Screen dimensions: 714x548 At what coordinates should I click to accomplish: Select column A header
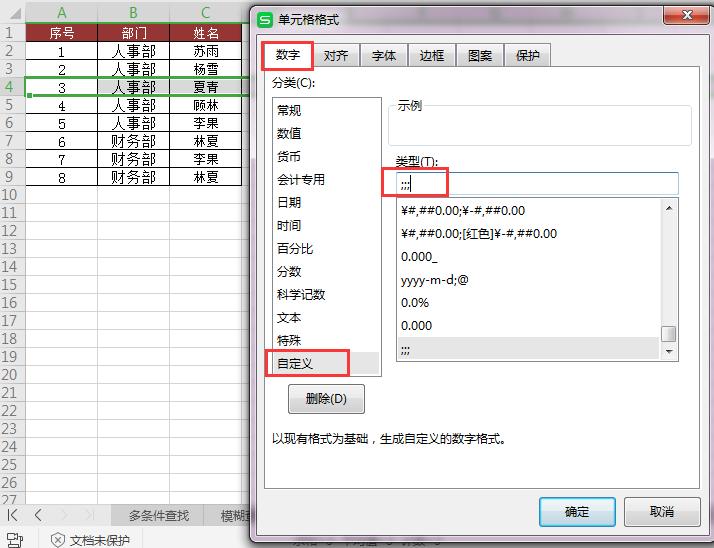(61, 12)
